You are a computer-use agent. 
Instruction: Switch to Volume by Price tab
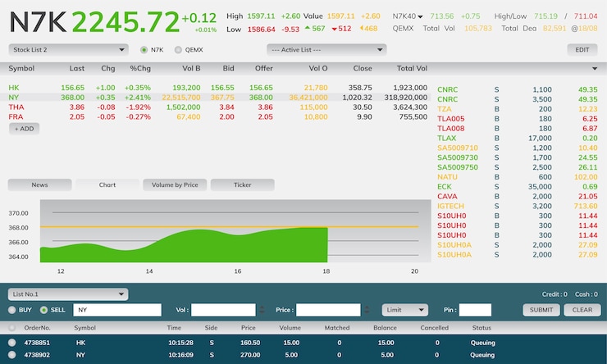click(175, 185)
